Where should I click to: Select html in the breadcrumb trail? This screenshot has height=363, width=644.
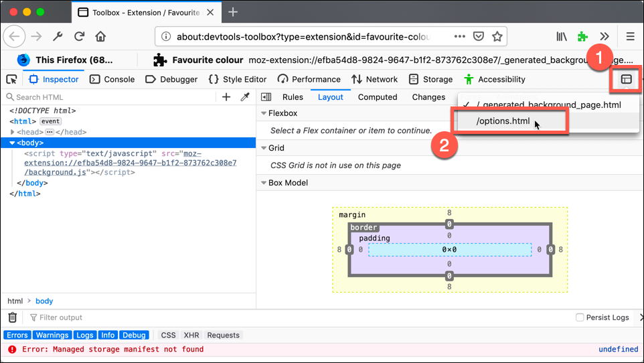15,301
